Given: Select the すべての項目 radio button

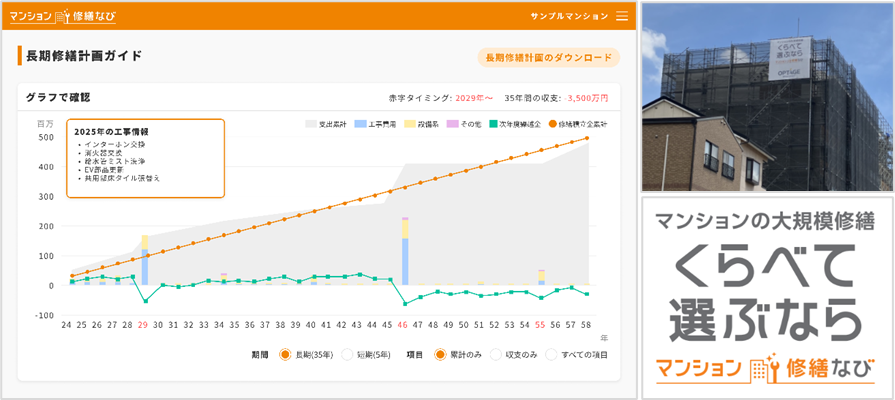Looking at the screenshot, I should (552, 354).
